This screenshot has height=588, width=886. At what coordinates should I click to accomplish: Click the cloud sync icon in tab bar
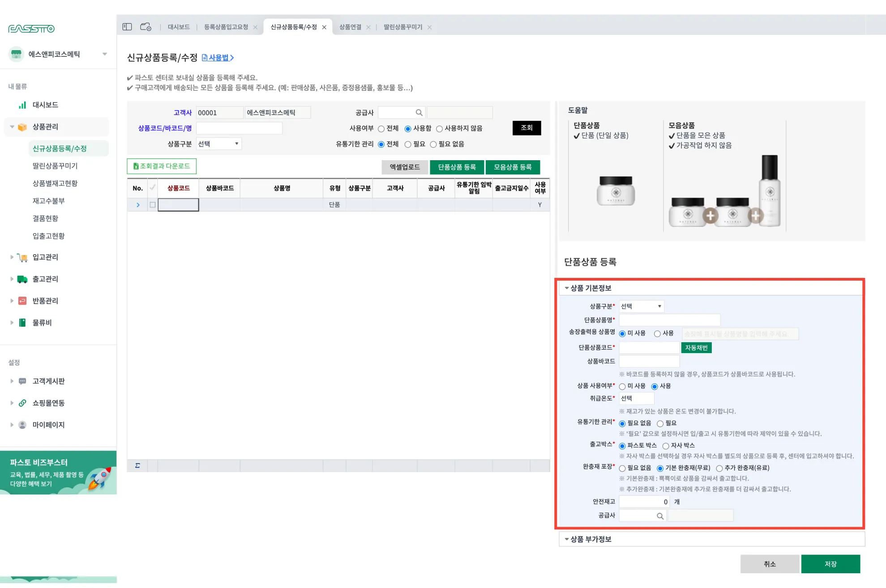click(146, 27)
